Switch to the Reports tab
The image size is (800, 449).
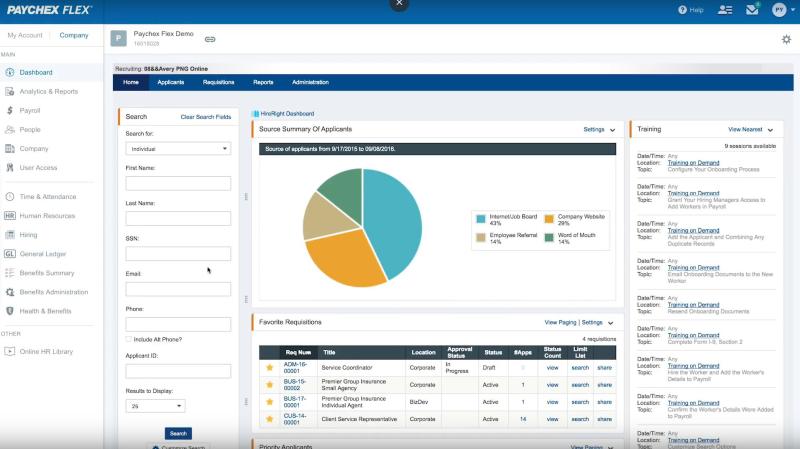(263, 82)
